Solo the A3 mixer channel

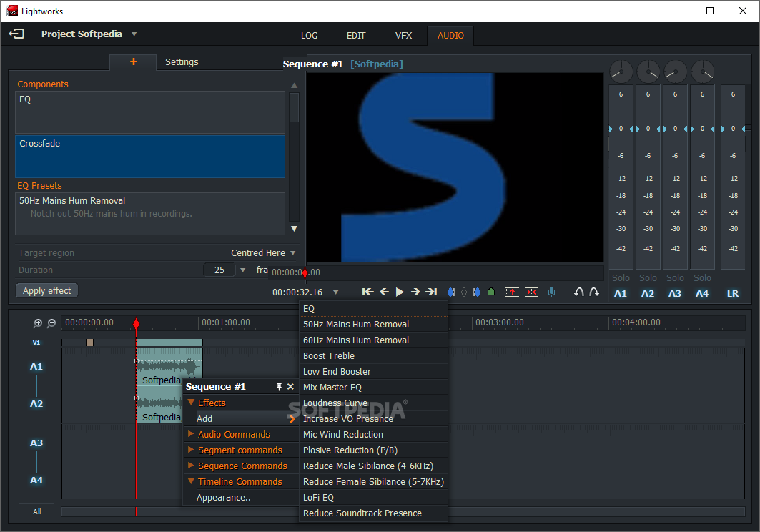coord(675,278)
